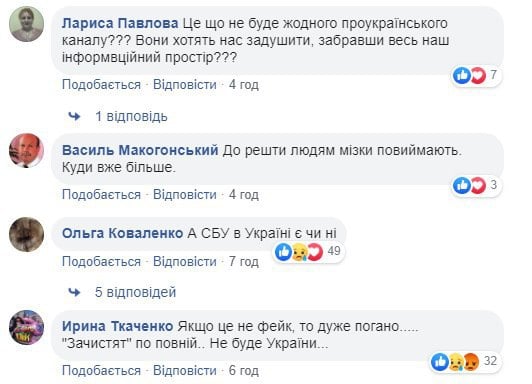532x384 pixels.
Task: Click like reaction icon on Ирина Ткаченко's comment
Action: (440, 362)
